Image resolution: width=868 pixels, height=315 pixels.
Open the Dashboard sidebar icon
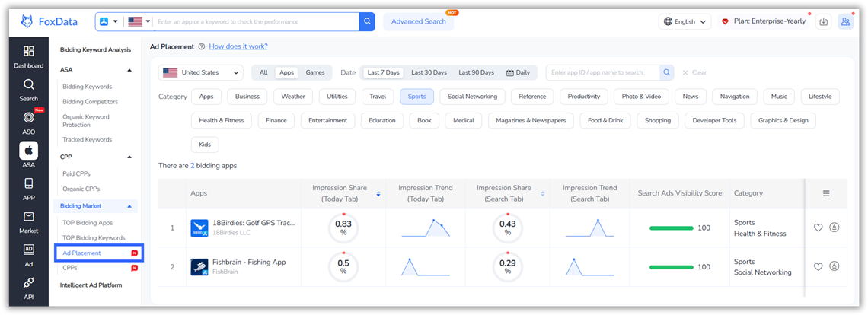[29, 57]
